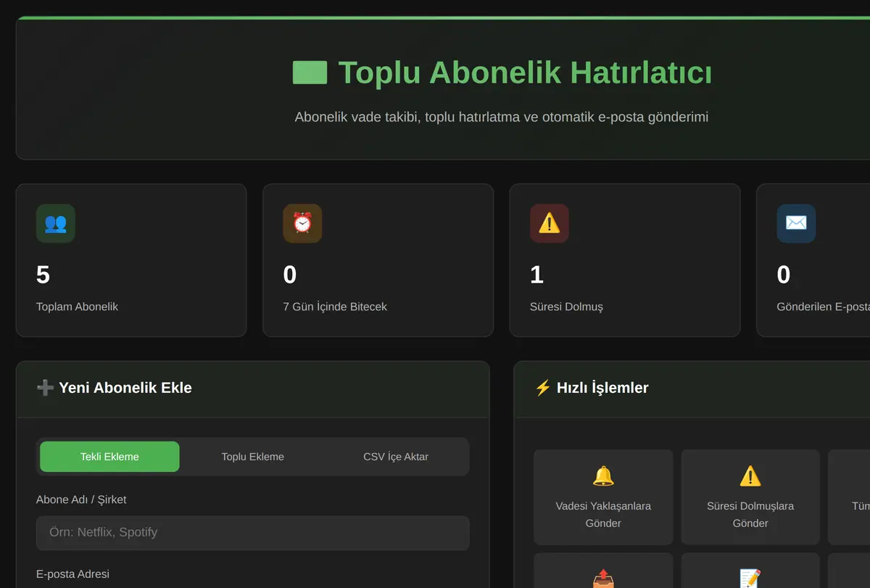Screen dimensions: 870x588
Task: Click the Toplam Abonelik count 5
Action: (x=43, y=275)
